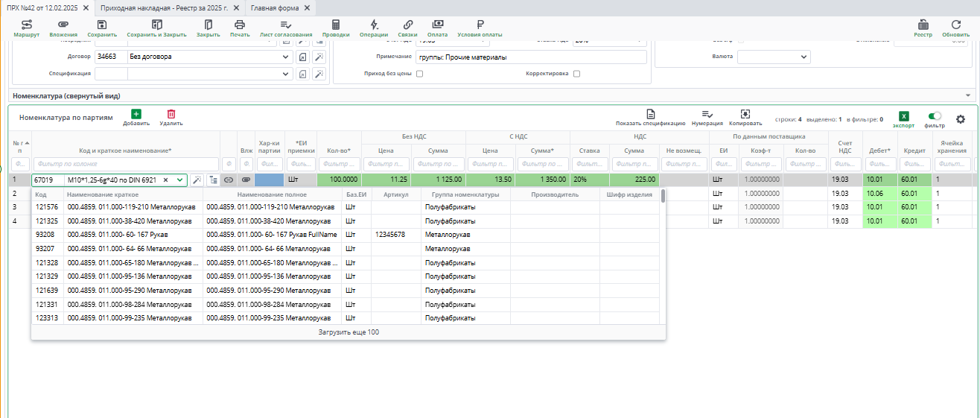Open Вложения attachments icon
Screen dimensions: 980x418
pyautogui.click(x=63, y=25)
